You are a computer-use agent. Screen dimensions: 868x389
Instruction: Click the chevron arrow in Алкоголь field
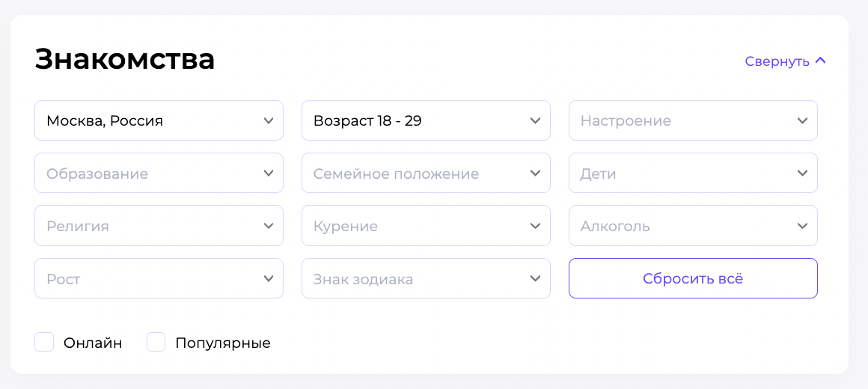pos(802,226)
